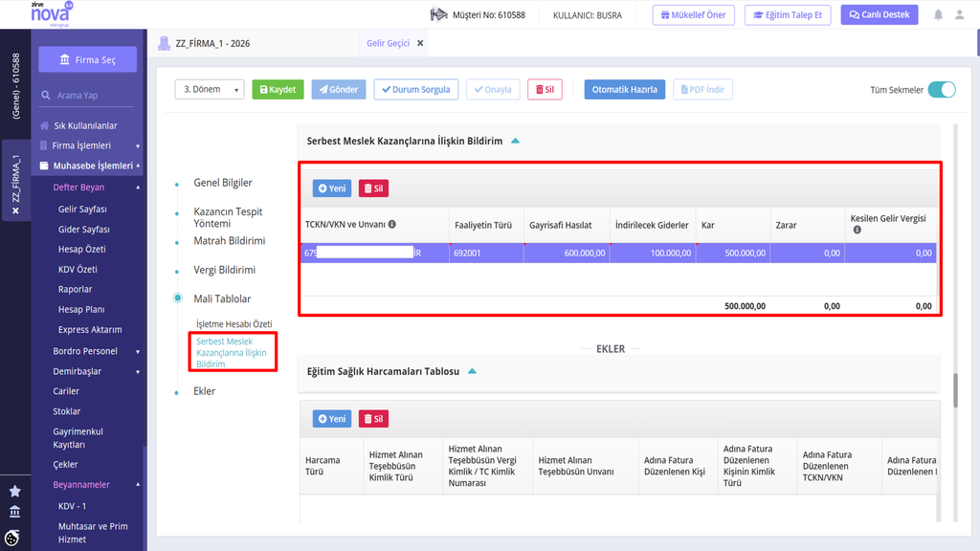Toggle the Tüm Sekmeler switch

click(x=942, y=90)
